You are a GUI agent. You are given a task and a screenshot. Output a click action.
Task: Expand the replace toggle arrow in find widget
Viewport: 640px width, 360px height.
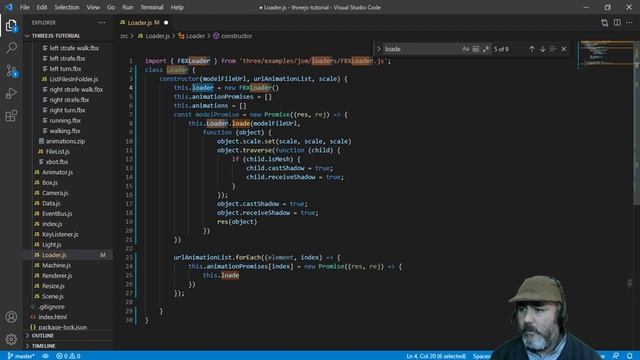click(378, 49)
